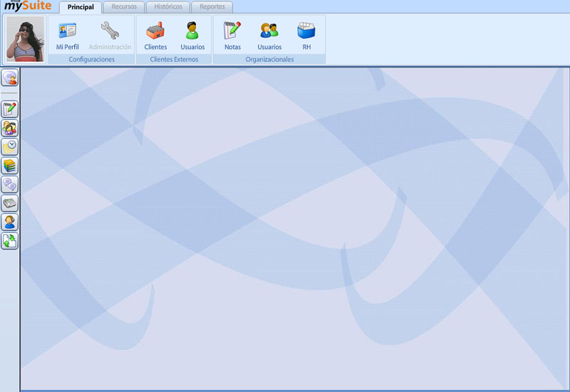Screen dimensions: 570x392
Task: Click the user profile photo
Action: [25, 39]
